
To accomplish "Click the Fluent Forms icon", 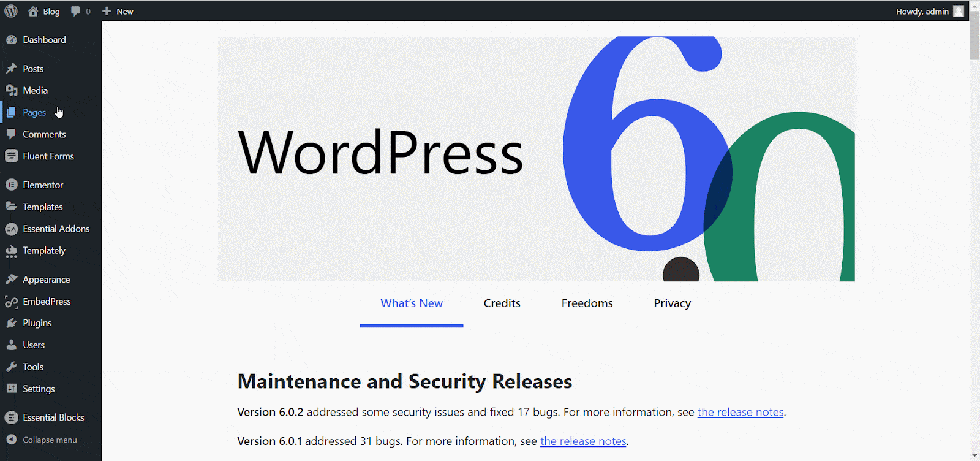I will tap(11, 156).
